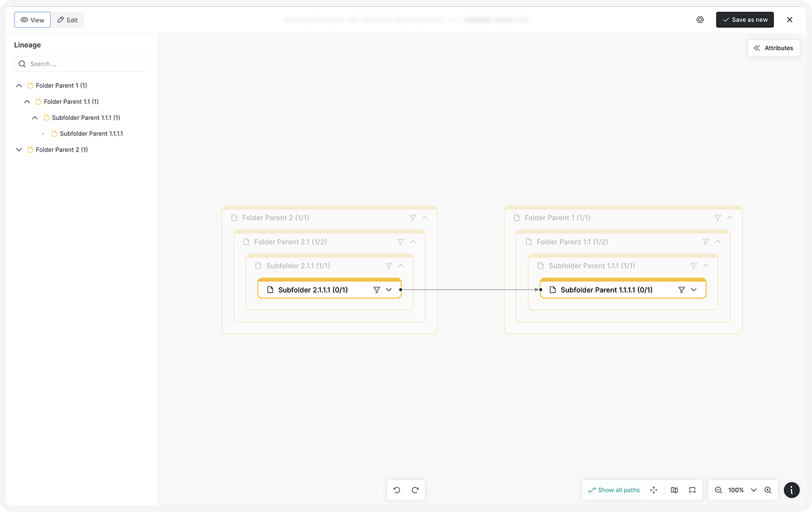Toggle Show all paths
Viewport: 812px width, 512px height.
point(614,490)
